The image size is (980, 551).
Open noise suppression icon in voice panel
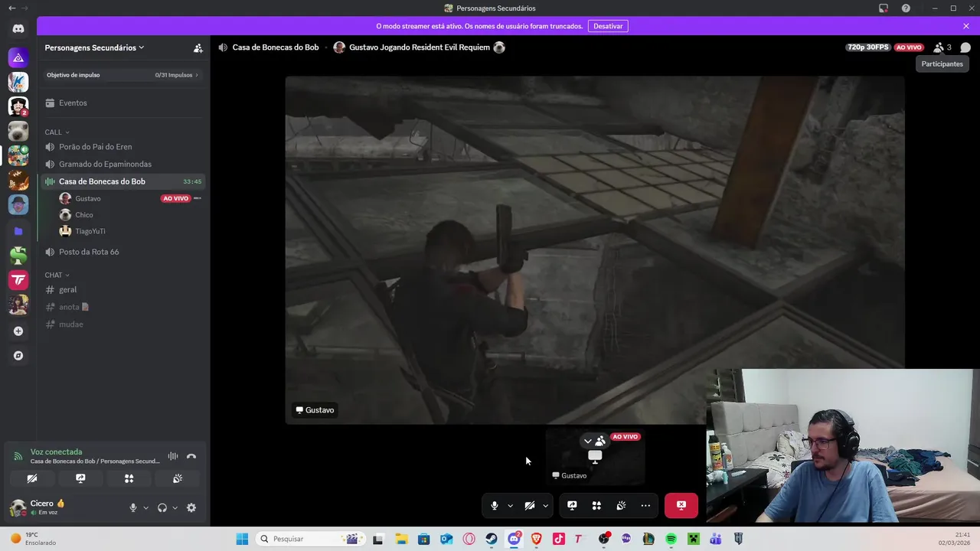tap(173, 456)
